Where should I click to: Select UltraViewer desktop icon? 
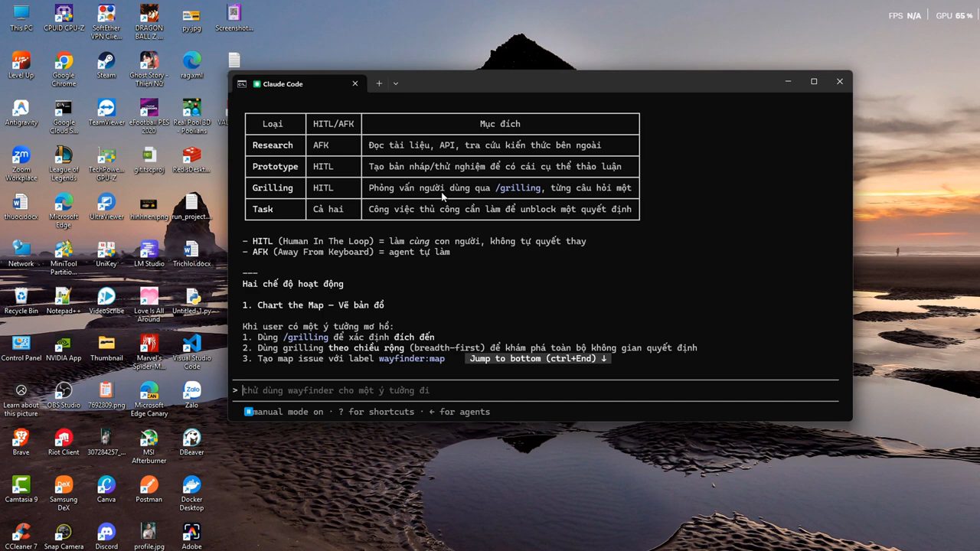106,207
